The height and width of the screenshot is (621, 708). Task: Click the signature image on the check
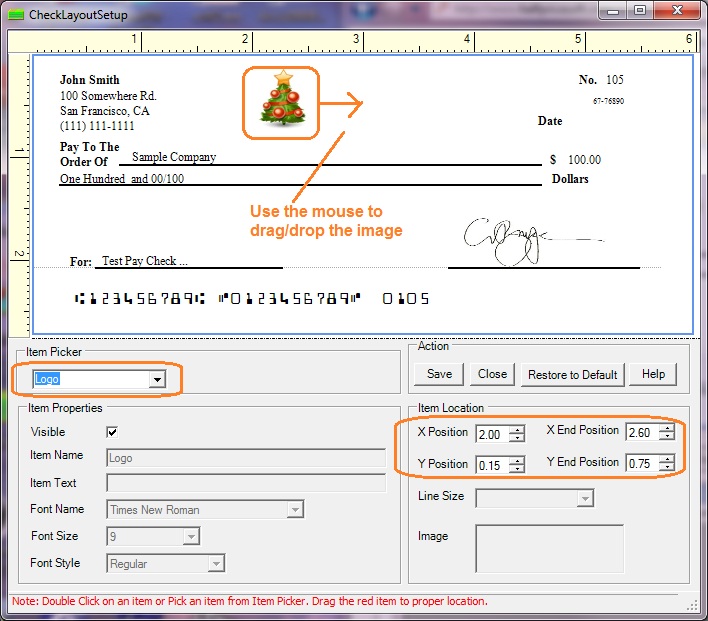pyautogui.click(x=510, y=238)
